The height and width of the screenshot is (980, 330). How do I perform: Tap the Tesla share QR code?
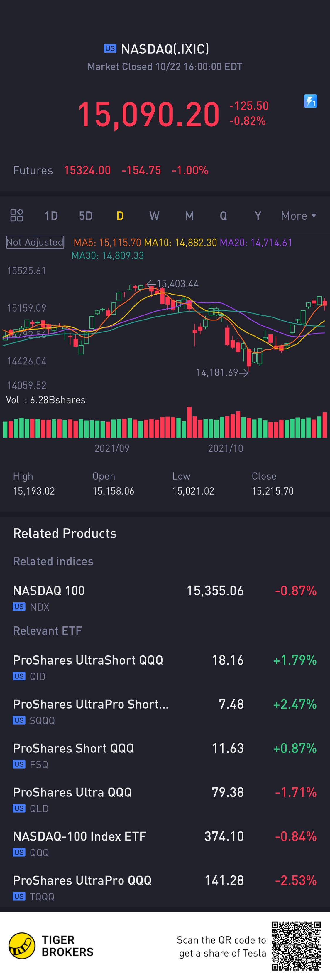pos(296,946)
